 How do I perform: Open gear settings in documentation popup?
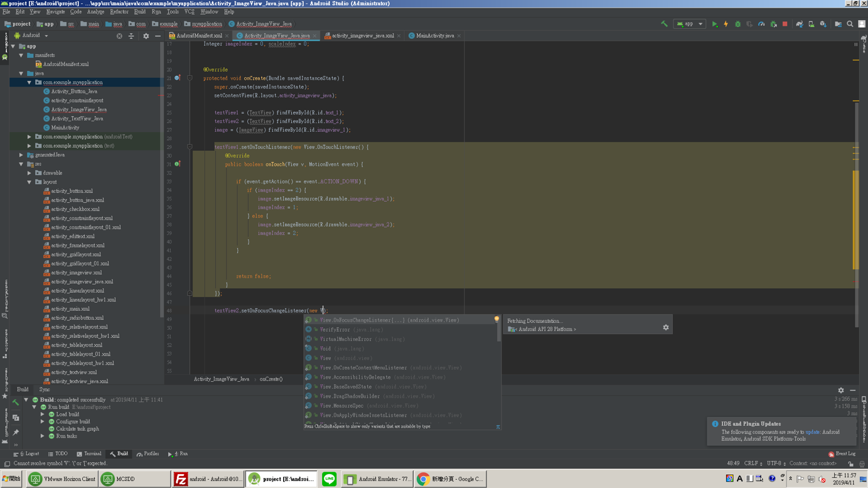coord(666,327)
